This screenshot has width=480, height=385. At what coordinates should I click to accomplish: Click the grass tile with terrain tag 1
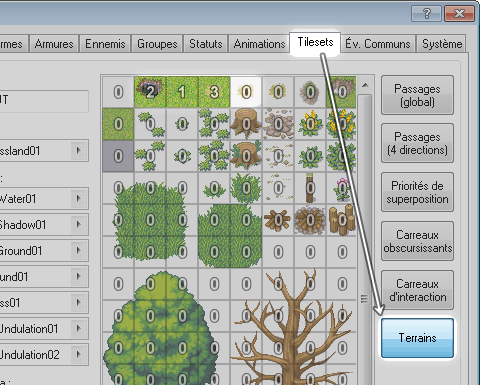[182, 92]
